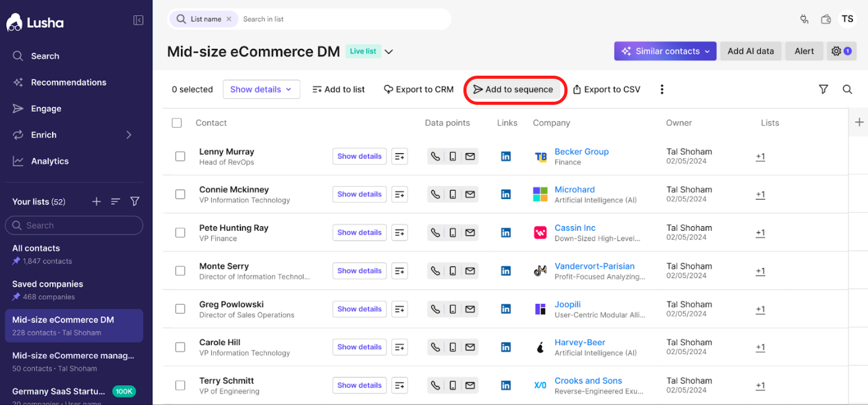Screen dimensions: 868x405
Task: Select Terry Schmitt checkbox
Action: (x=180, y=385)
